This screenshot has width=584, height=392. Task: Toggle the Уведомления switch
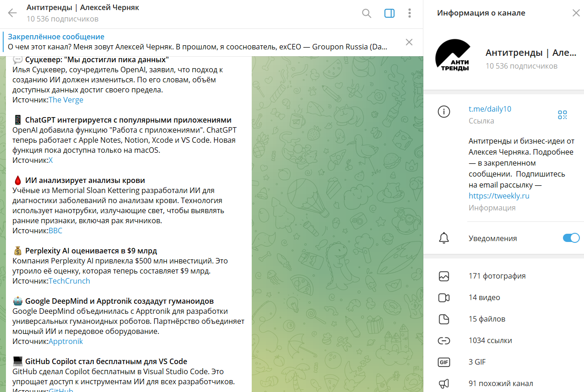[571, 238]
